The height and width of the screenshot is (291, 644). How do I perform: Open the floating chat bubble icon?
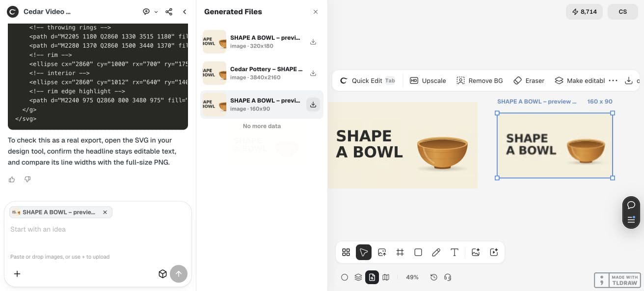click(x=631, y=205)
